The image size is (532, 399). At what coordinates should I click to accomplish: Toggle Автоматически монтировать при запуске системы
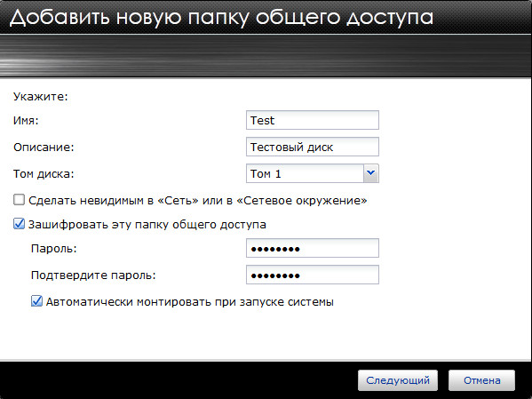click(36, 301)
